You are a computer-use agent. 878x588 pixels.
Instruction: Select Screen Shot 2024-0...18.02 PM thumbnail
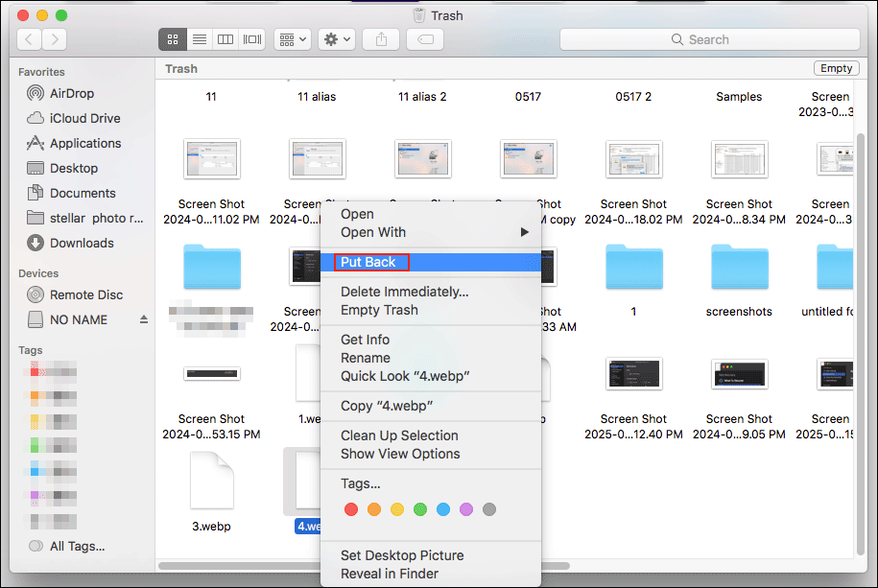[634, 159]
